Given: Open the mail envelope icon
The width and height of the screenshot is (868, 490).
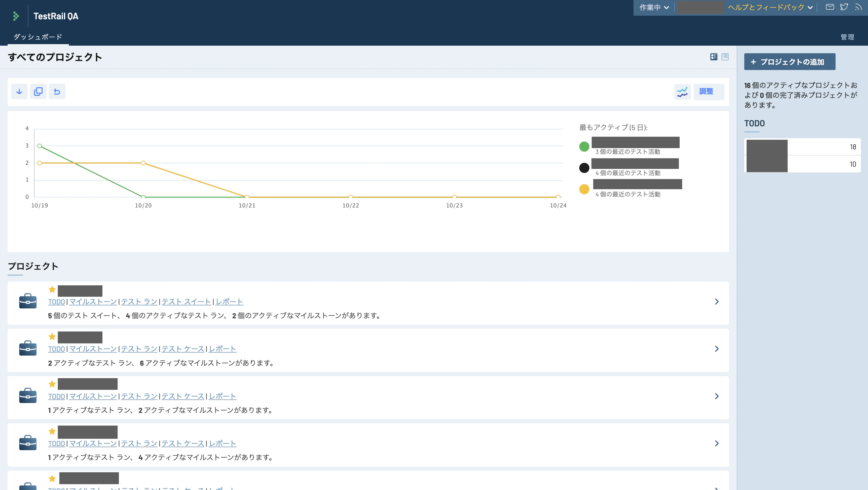Looking at the screenshot, I should point(830,7).
